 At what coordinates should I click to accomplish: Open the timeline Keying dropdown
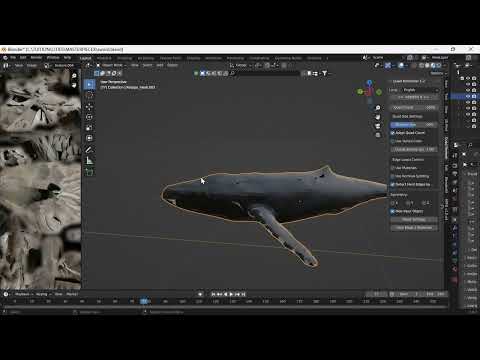(43, 294)
